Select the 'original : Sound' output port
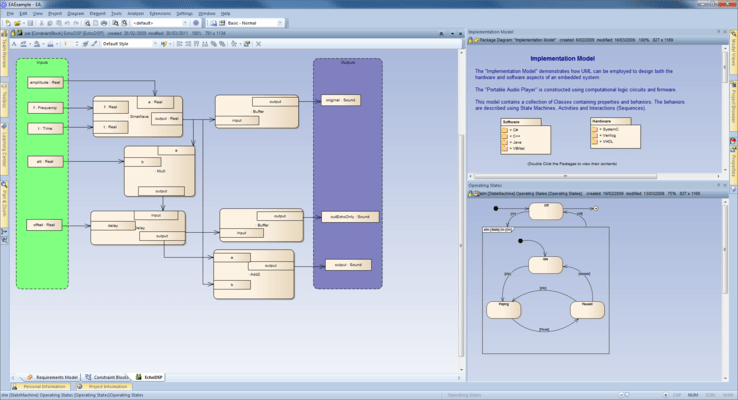The width and height of the screenshot is (738, 400). click(x=341, y=100)
